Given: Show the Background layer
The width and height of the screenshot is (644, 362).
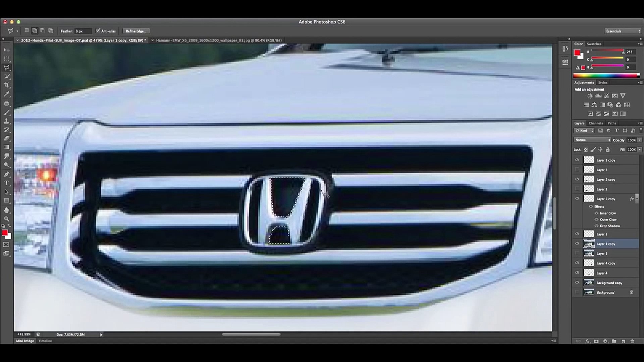Looking at the screenshot, I should [577, 292].
